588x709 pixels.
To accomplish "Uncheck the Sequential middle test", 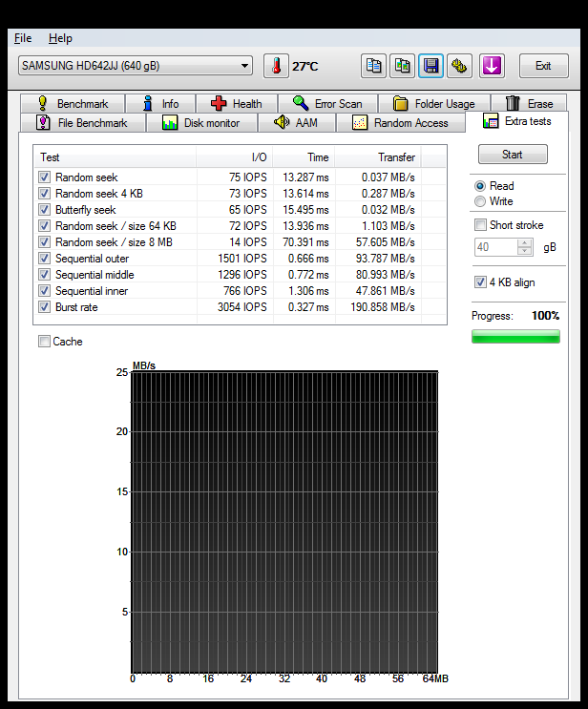I will click(x=44, y=275).
